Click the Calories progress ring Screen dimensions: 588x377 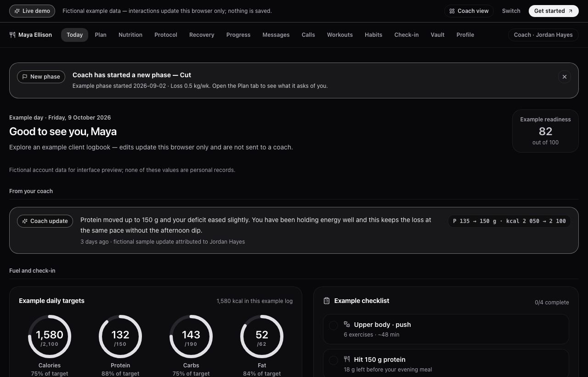click(50, 337)
